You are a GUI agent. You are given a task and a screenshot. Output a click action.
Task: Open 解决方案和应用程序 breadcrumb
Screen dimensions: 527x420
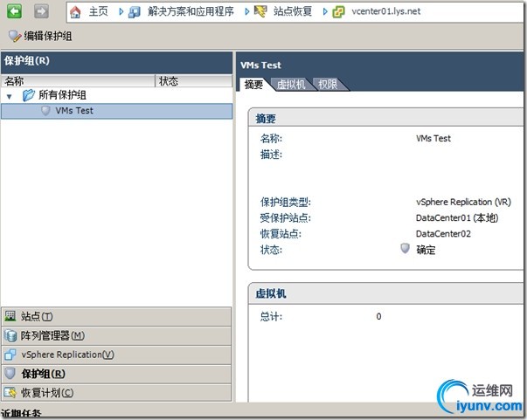(191, 11)
